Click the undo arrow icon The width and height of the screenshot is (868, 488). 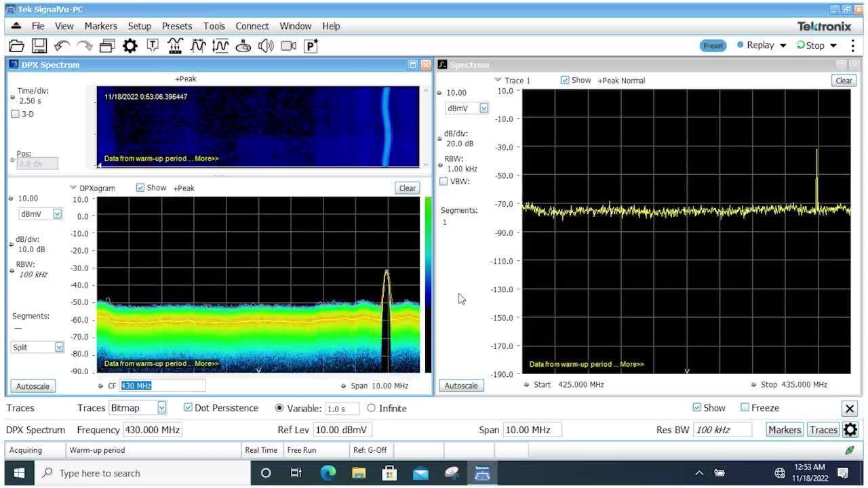(x=62, y=45)
